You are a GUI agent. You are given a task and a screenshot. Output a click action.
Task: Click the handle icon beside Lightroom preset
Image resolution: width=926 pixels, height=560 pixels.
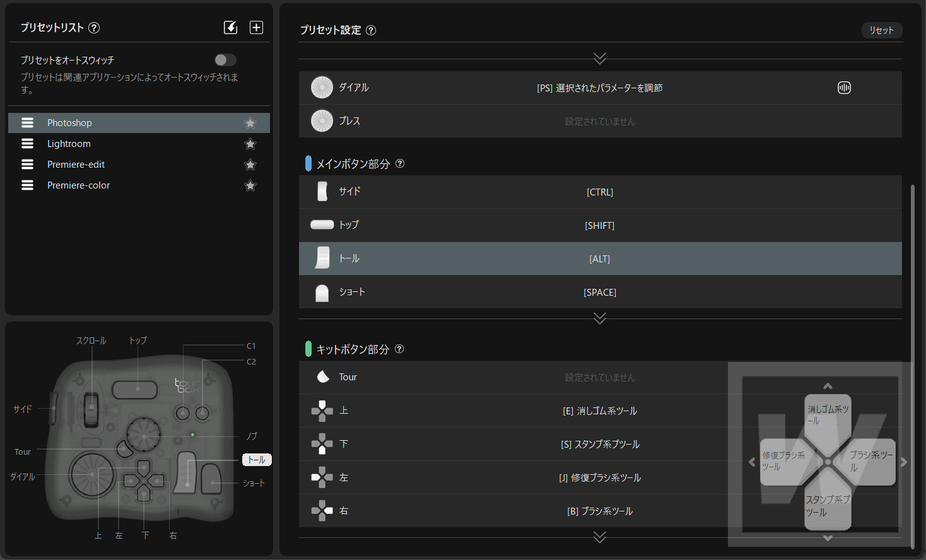tap(27, 144)
